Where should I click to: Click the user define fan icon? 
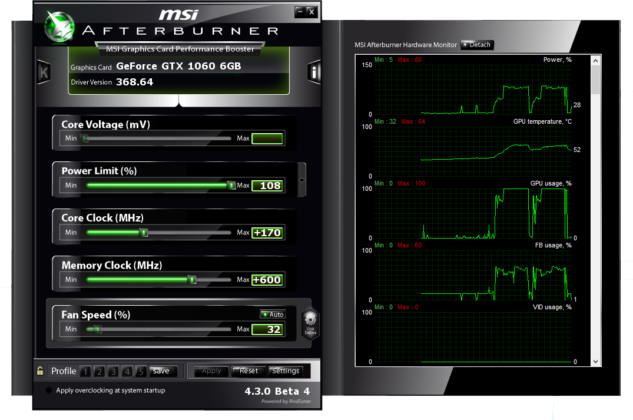[x=308, y=322]
